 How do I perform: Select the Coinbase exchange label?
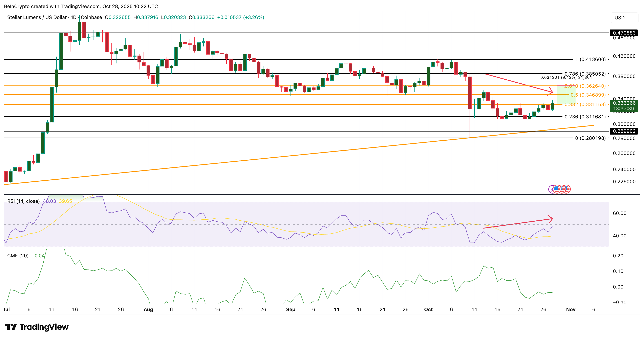91,18
